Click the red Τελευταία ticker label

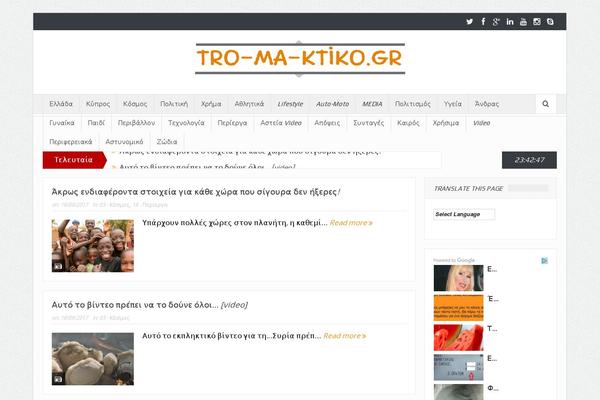[74, 160]
